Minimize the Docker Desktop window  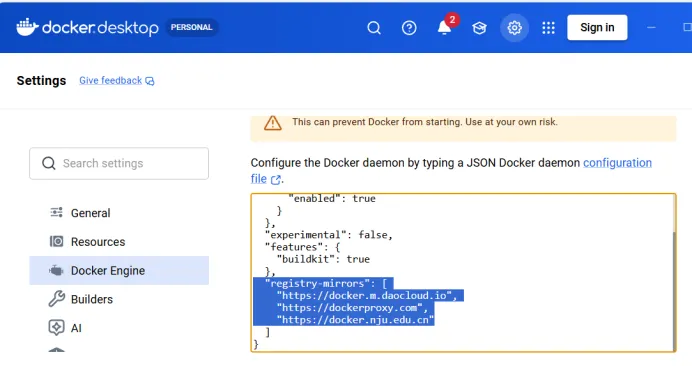click(651, 27)
